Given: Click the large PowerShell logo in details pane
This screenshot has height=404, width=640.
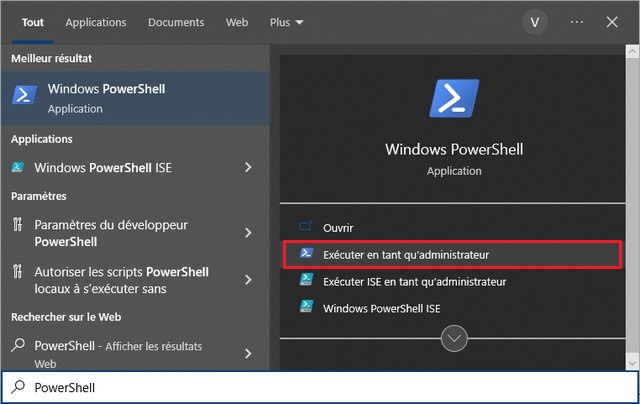Looking at the screenshot, I should tap(454, 98).
